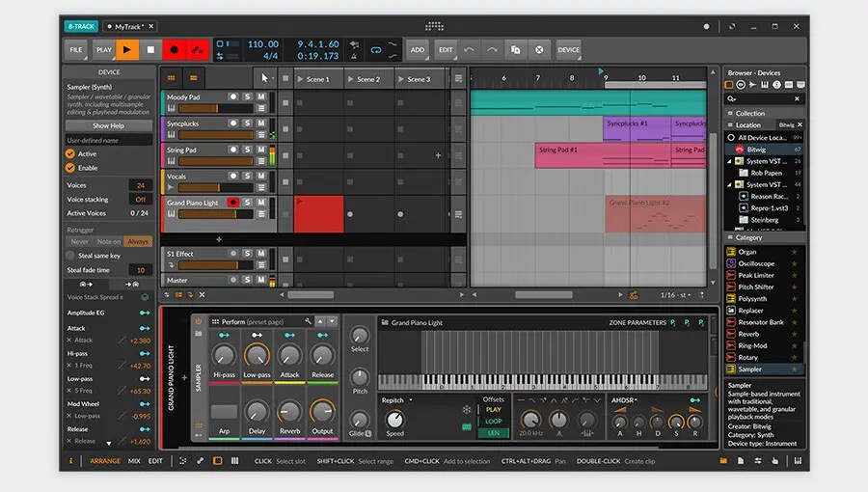868x492 pixels.
Task: Clear the browser search with the X
Action: [797, 98]
